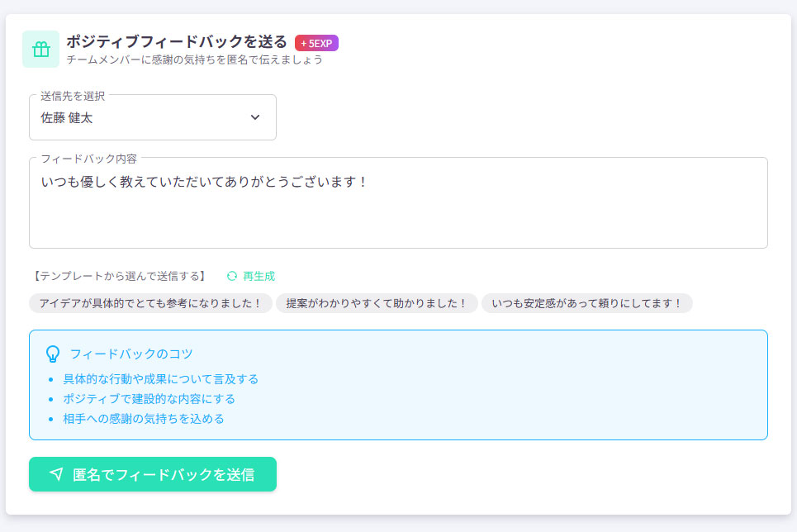Click the ポジティブフィードバックを送る title
Image resolution: width=797 pixels, height=532 pixels.
(x=177, y=41)
